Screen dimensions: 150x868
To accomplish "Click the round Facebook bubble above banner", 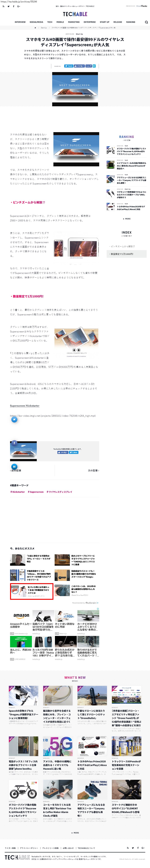I will click(14, 443).
